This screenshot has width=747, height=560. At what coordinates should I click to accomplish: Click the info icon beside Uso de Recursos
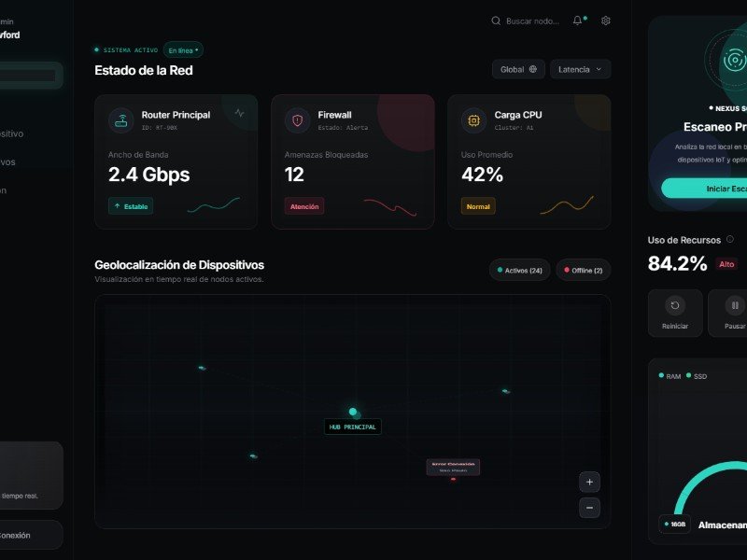[x=730, y=240]
